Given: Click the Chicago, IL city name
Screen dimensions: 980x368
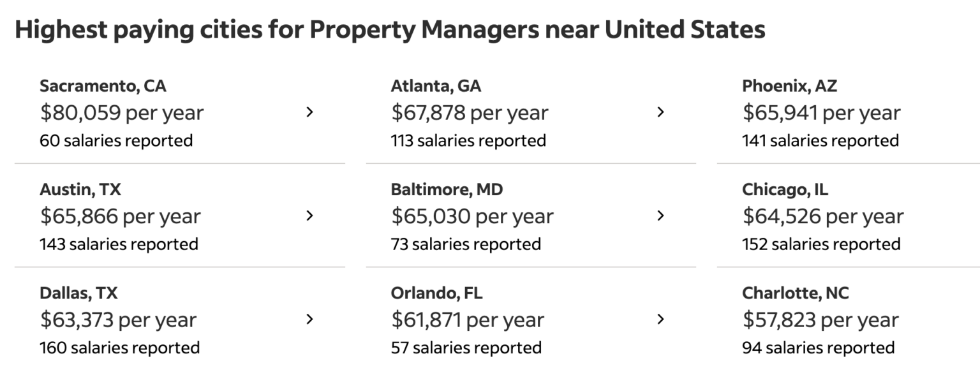Looking at the screenshot, I should [x=785, y=189].
